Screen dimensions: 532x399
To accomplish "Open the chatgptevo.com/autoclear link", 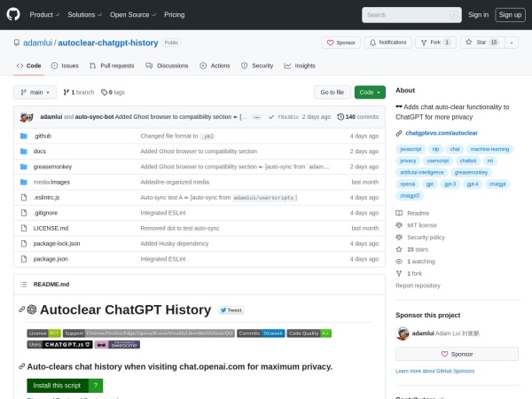I will coord(442,133).
